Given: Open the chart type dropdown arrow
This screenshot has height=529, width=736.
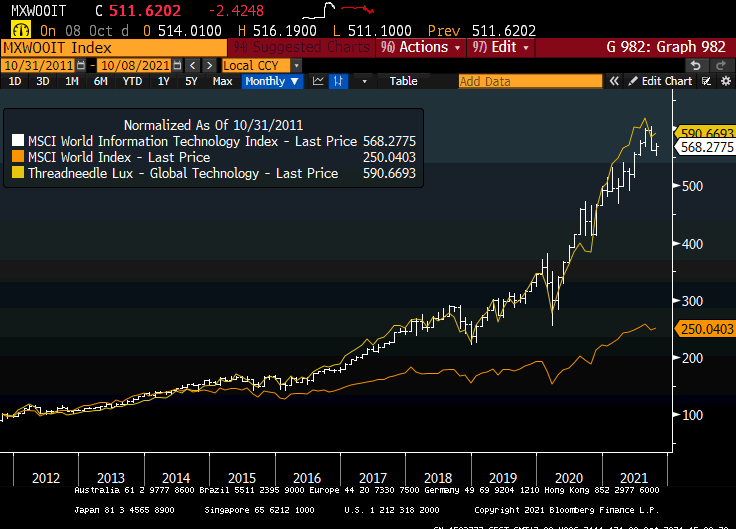Looking at the screenshot, I should pyautogui.click(x=364, y=81).
